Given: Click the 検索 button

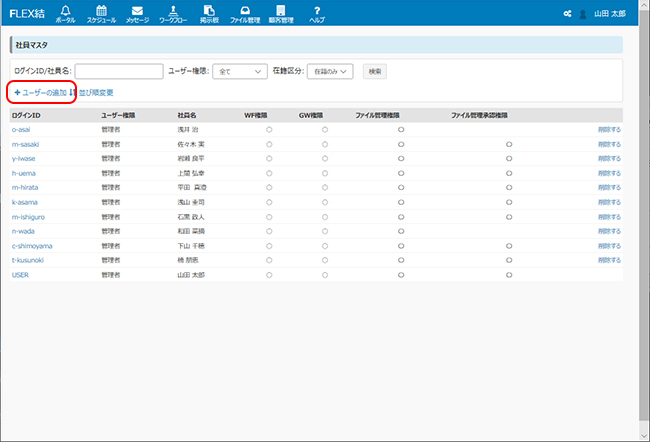Looking at the screenshot, I should 375,71.
